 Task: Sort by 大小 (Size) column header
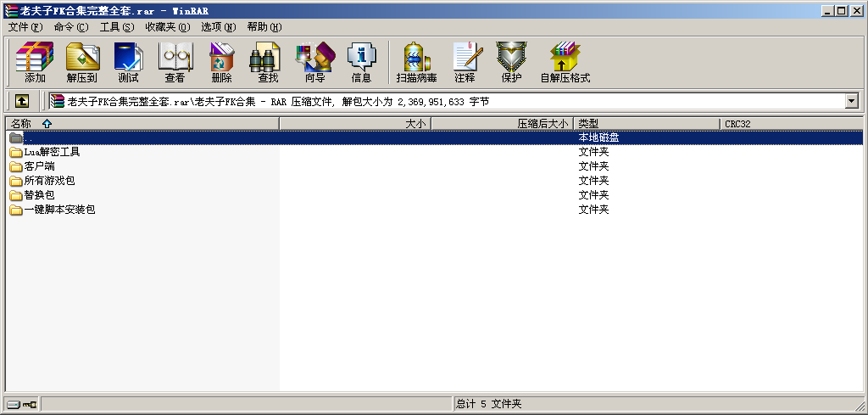coord(355,124)
